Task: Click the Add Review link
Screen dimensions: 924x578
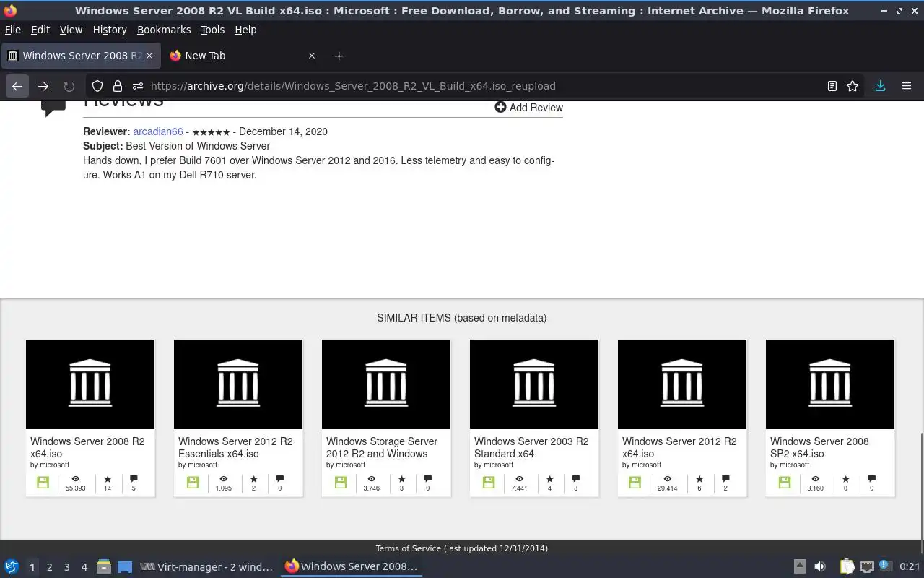Action: [528, 108]
